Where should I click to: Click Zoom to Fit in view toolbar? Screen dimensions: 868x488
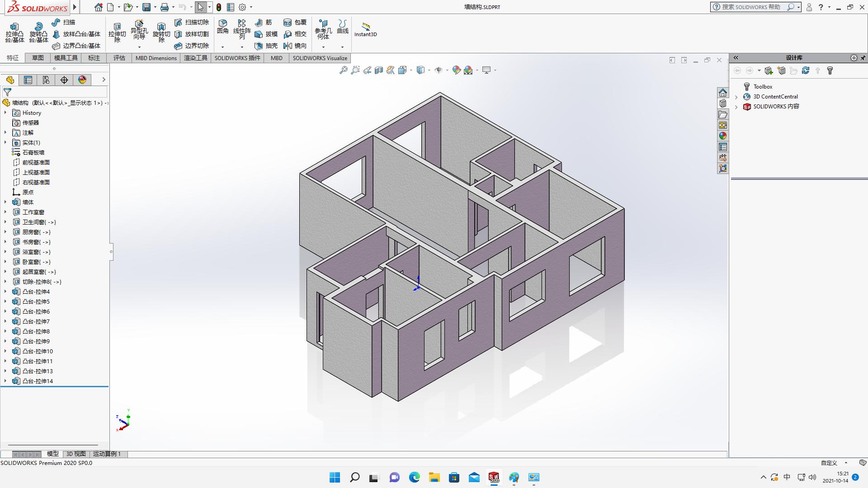point(344,70)
